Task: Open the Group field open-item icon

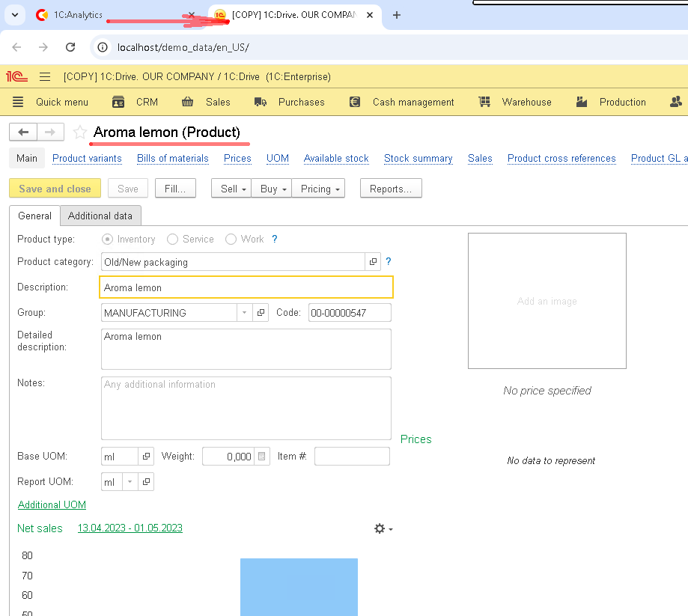Action: (x=261, y=313)
